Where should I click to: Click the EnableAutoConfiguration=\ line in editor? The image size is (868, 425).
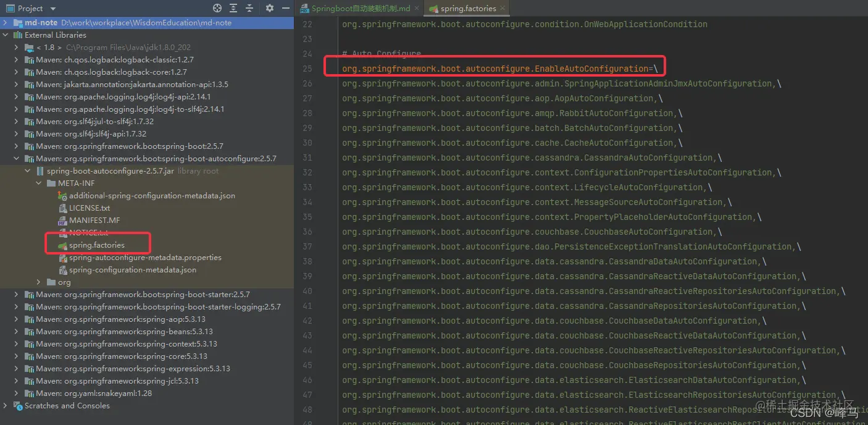500,69
